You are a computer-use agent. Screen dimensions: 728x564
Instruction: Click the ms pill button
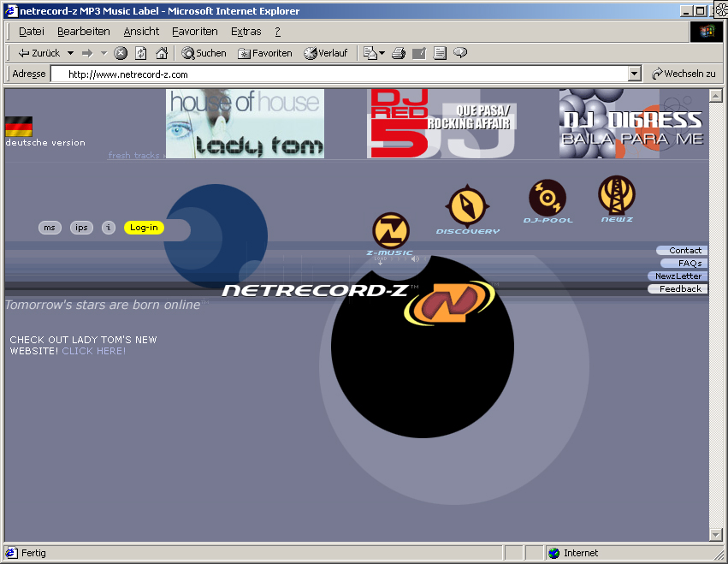tap(50, 228)
